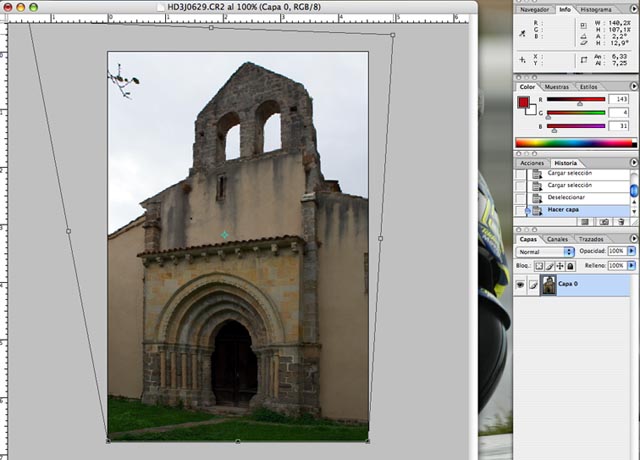
Task: Click the center reference point of transform box
Action: (x=225, y=235)
